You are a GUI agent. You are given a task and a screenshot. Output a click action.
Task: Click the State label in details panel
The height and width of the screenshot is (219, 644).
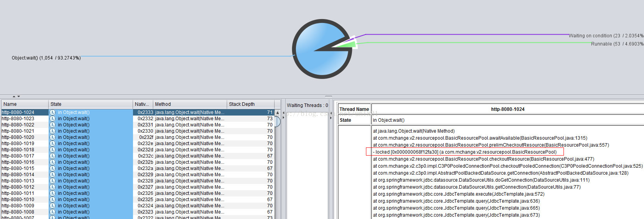[x=345, y=120]
